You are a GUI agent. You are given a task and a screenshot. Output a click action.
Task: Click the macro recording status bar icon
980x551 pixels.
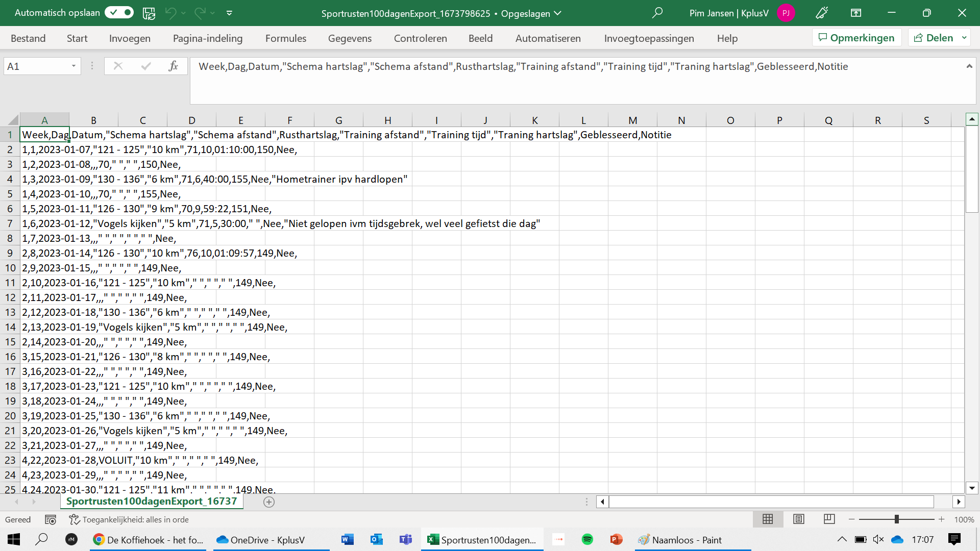pyautogui.click(x=51, y=520)
